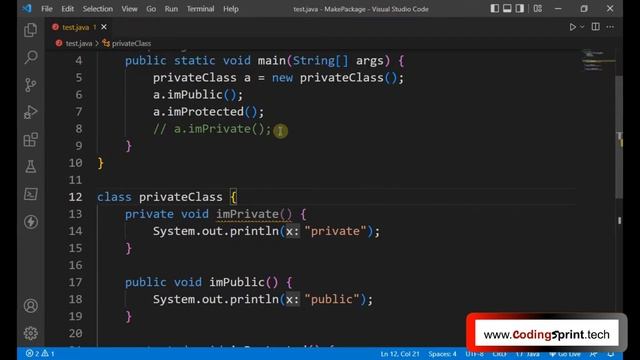This screenshot has width=640, height=360.
Task: Change indentation via Spaces: 4
Action: click(442, 354)
